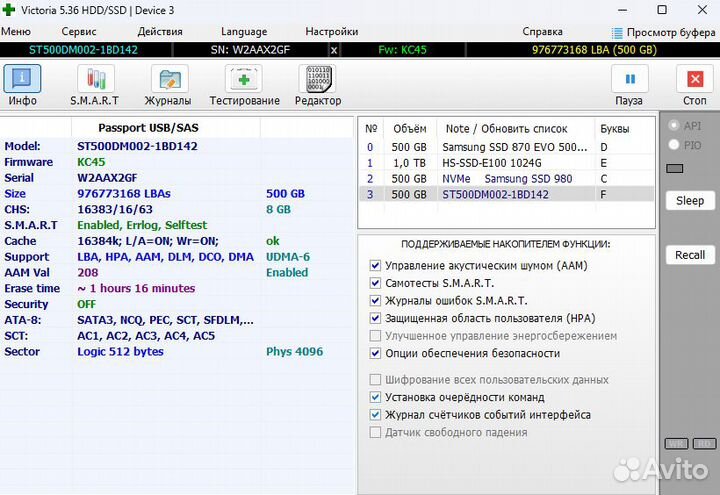Image resolution: width=720 pixels, height=495 pixels.
Task: Select drive 1 HS-SSD-E100 1024G
Action: (x=506, y=163)
